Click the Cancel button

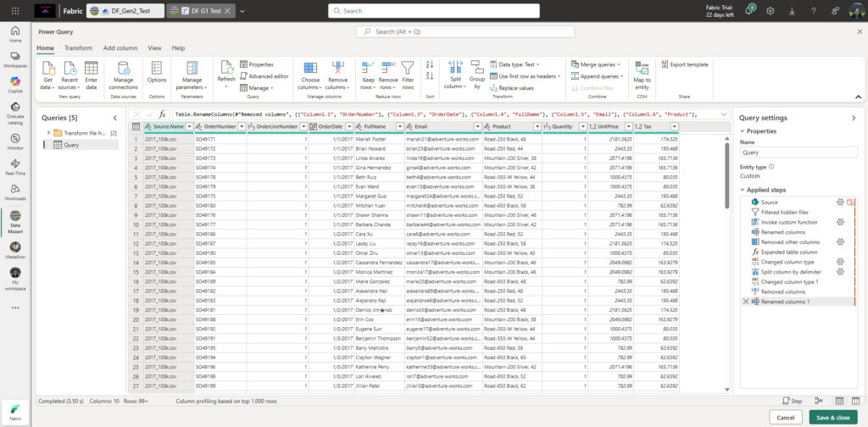786,418
